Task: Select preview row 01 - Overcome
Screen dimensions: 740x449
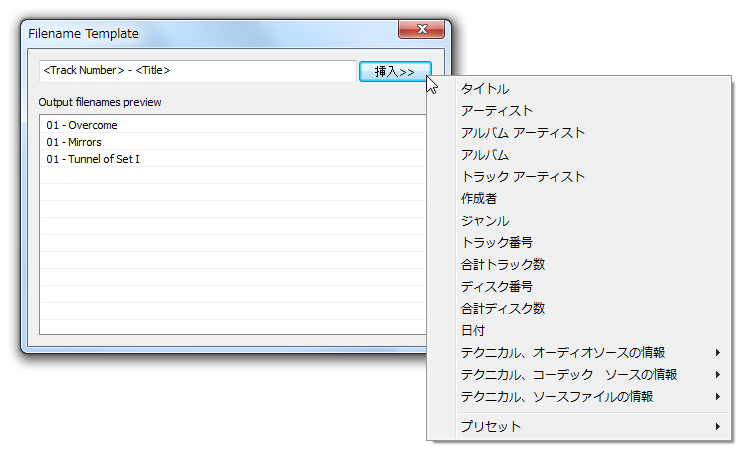Action: click(x=233, y=125)
